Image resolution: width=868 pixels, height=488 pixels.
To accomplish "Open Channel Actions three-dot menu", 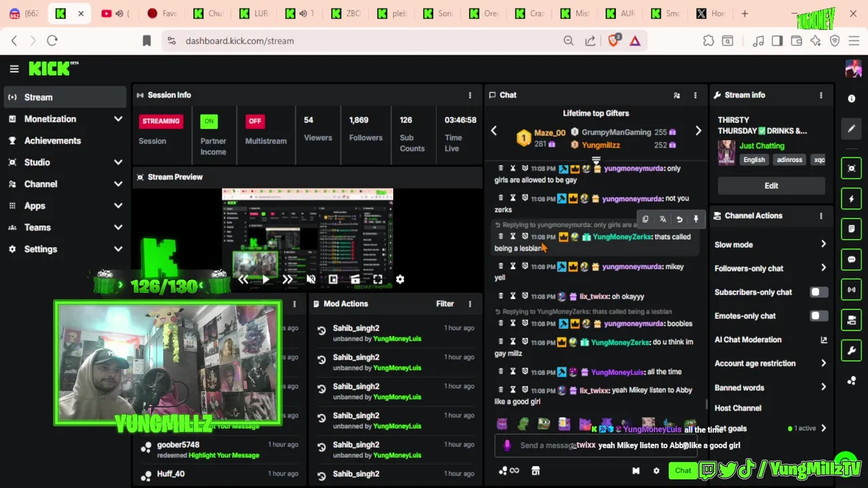I will pyautogui.click(x=821, y=216).
